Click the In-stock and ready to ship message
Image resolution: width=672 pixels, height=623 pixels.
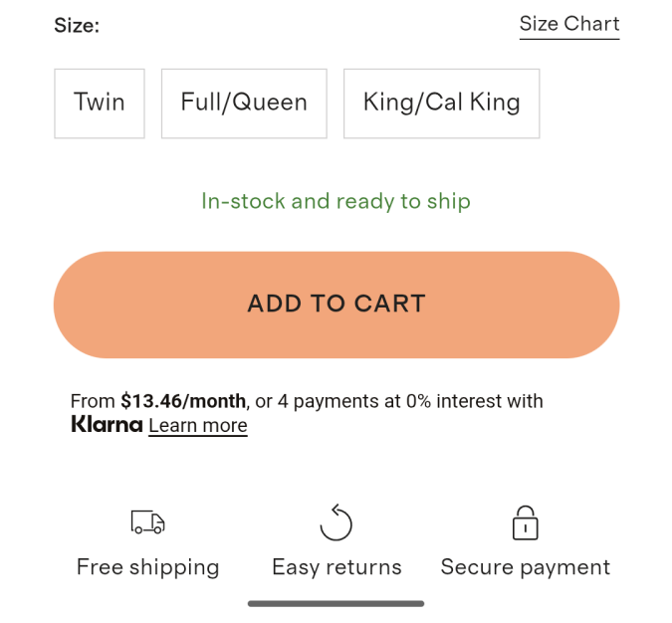[x=336, y=201]
